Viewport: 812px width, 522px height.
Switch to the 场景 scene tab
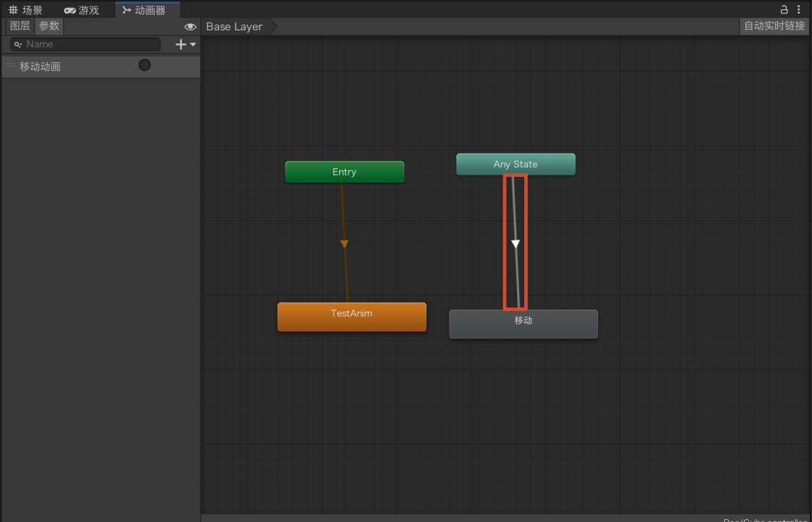tap(26, 10)
